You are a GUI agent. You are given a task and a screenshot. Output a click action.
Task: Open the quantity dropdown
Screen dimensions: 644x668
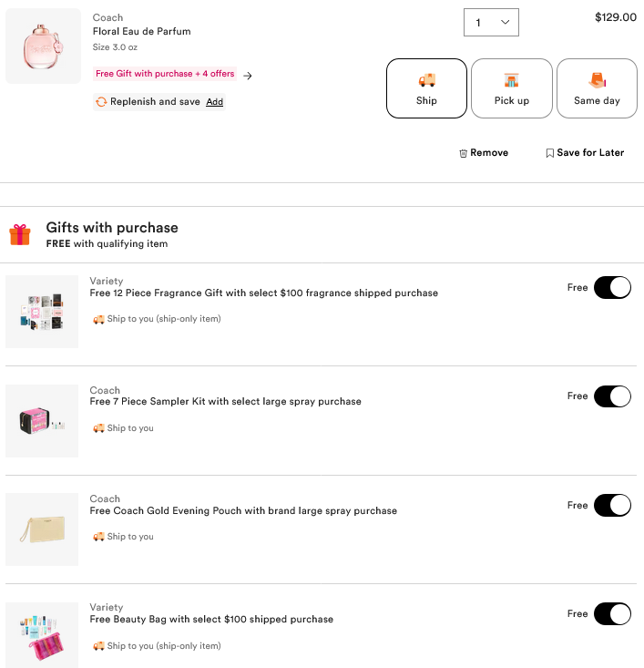pos(491,23)
